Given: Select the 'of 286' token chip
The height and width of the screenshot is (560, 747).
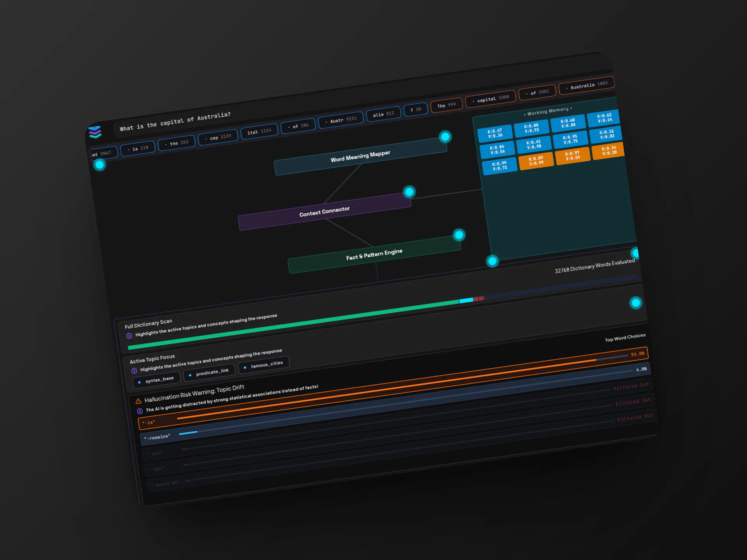Looking at the screenshot, I should tap(298, 126).
